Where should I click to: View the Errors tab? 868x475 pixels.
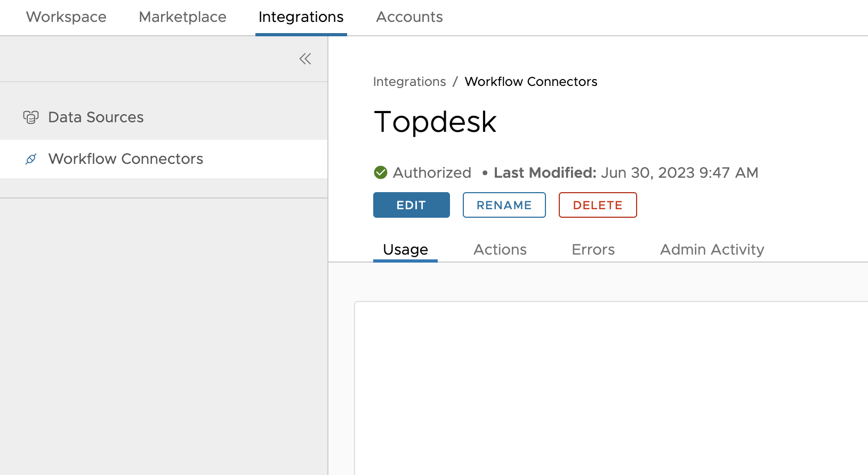click(x=593, y=250)
